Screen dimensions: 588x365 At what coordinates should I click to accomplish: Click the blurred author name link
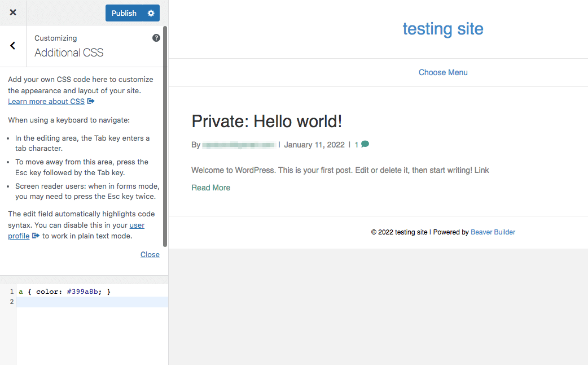pos(239,145)
